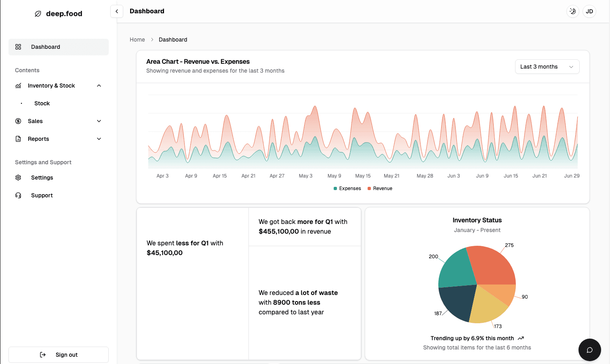The width and height of the screenshot is (610, 364).
Task: Click the Inventory & Stock chart icon
Action: [18, 86]
